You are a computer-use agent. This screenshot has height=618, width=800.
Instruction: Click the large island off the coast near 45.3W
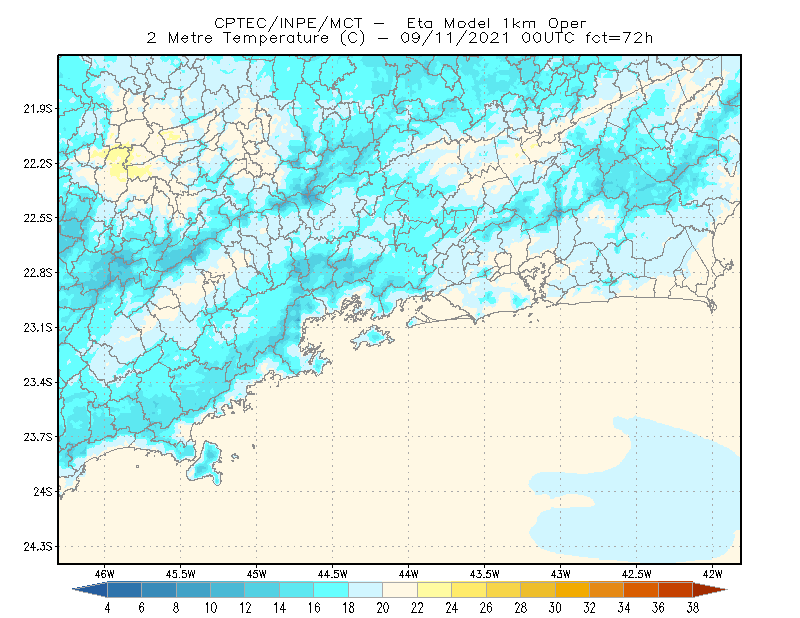205,463
